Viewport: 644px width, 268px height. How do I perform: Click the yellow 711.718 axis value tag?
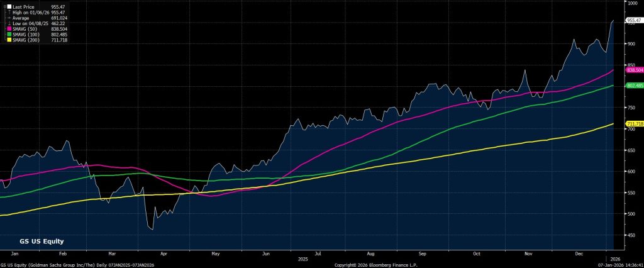pos(634,125)
